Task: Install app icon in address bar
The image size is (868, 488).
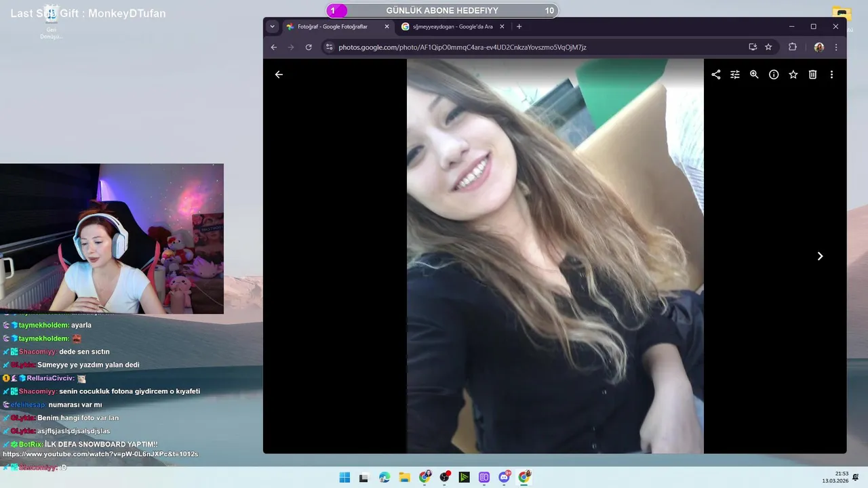Action: click(x=753, y=47)
